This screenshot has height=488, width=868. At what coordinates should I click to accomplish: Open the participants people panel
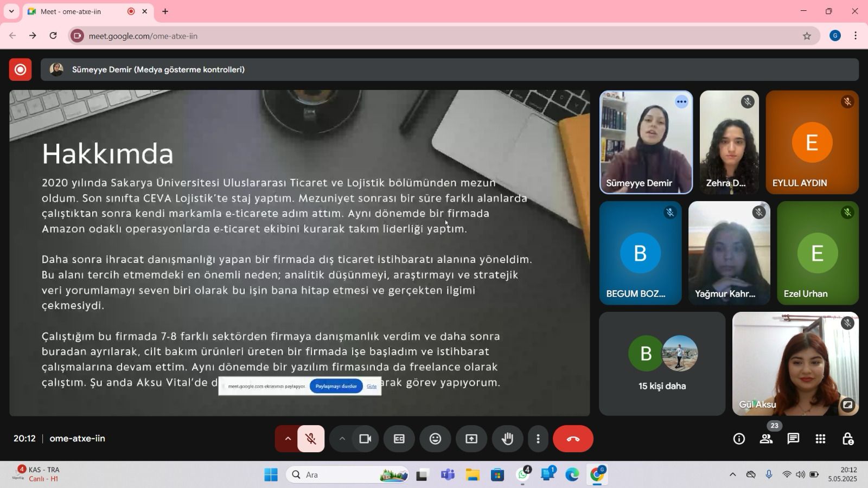(766, 439)
